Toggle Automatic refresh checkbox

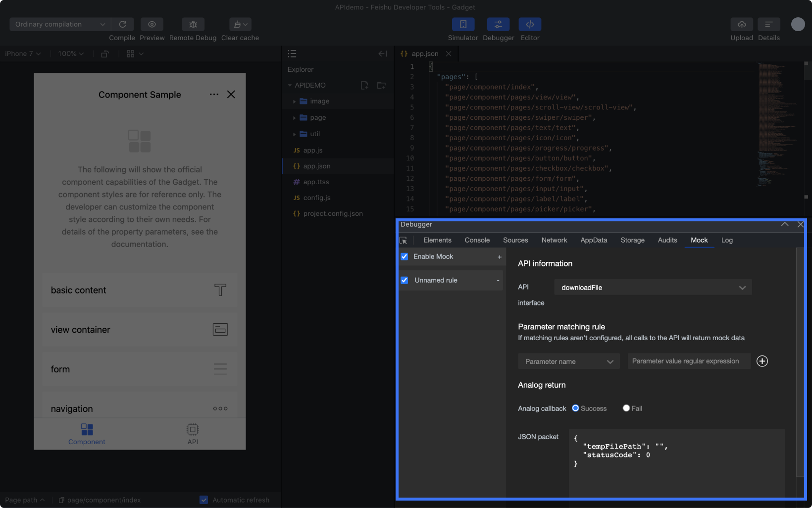click(x=203, y=500)
